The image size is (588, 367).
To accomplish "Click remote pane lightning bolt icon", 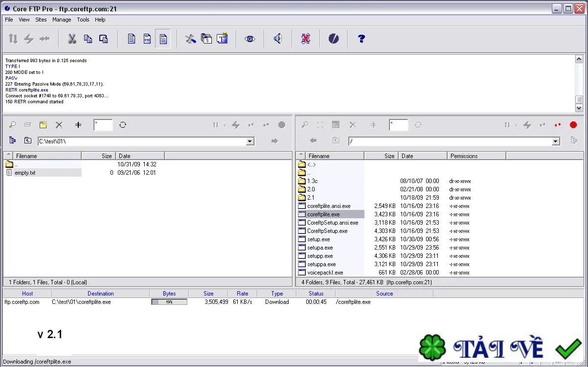I will pyautogui.click(x=527, y=125).
